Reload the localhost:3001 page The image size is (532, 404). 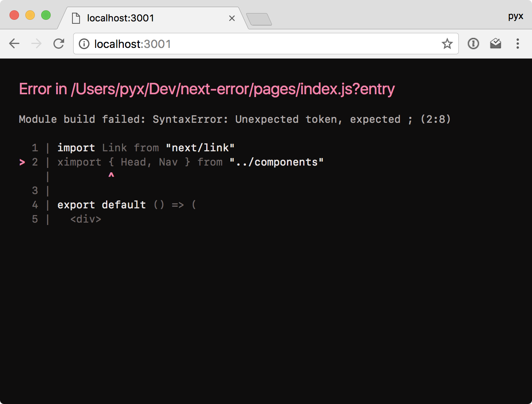click(59, 44)
